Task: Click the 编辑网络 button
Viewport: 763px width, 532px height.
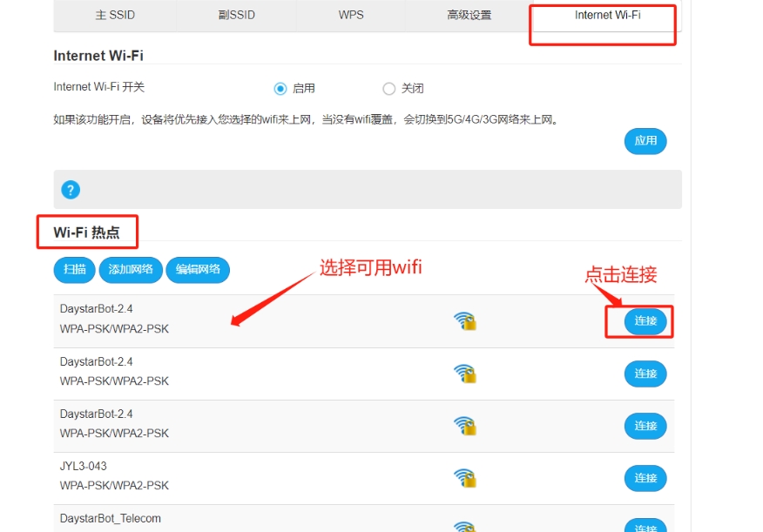Action: (x=198, y=270)
